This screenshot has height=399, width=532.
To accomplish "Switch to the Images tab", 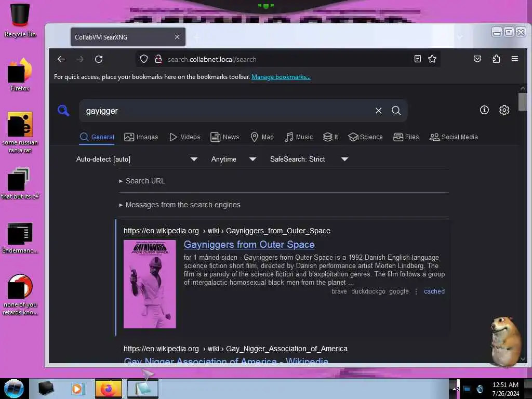I will tap(141, 137).
